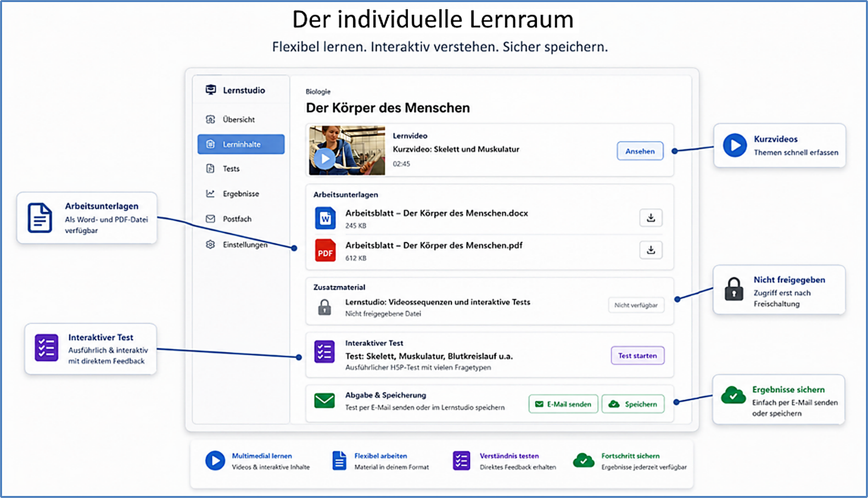Click the Interaktiver Test callout checklist icon
Viewport: 868px width, 498px height.
[46, 348]
